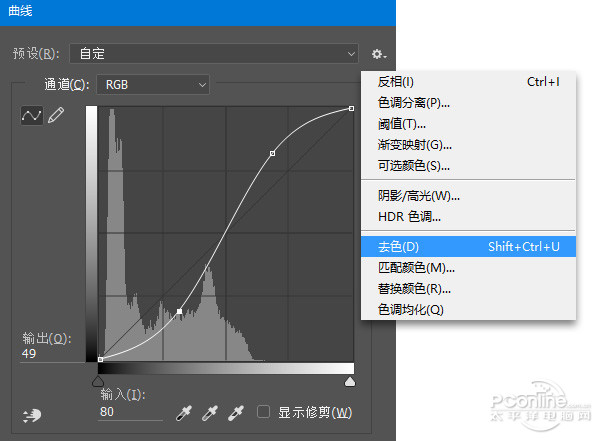This screenshot has width=600, height=441.
Task: Enable the 显示修剪 checkbox
Action: (263, 412)
